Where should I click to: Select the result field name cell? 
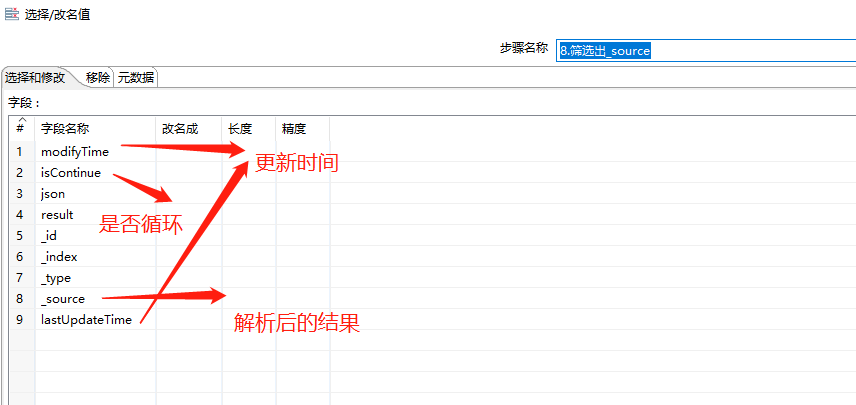[x=96, y=215]
